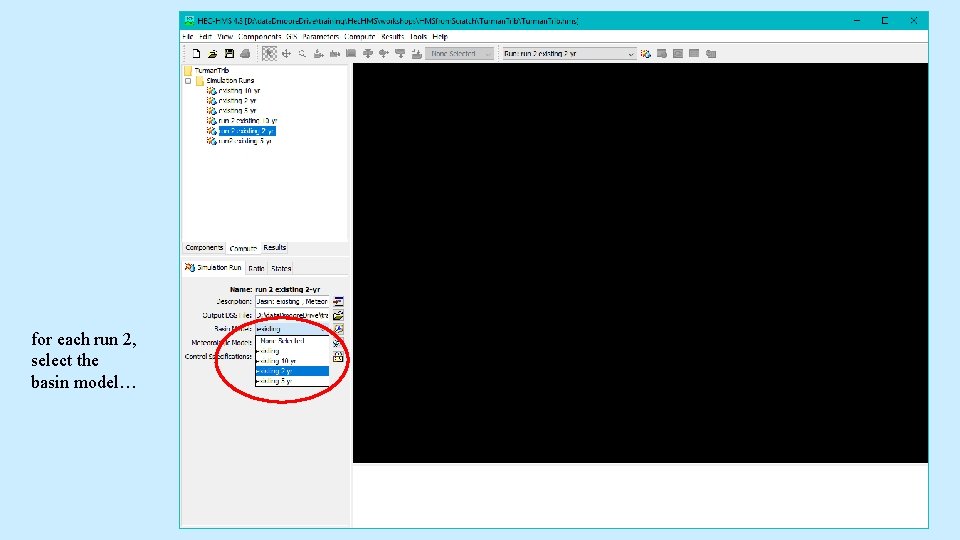Choose 'None Selected' in basin model list
Viewport: 960px width, 540px height.
tap(292, 341)
